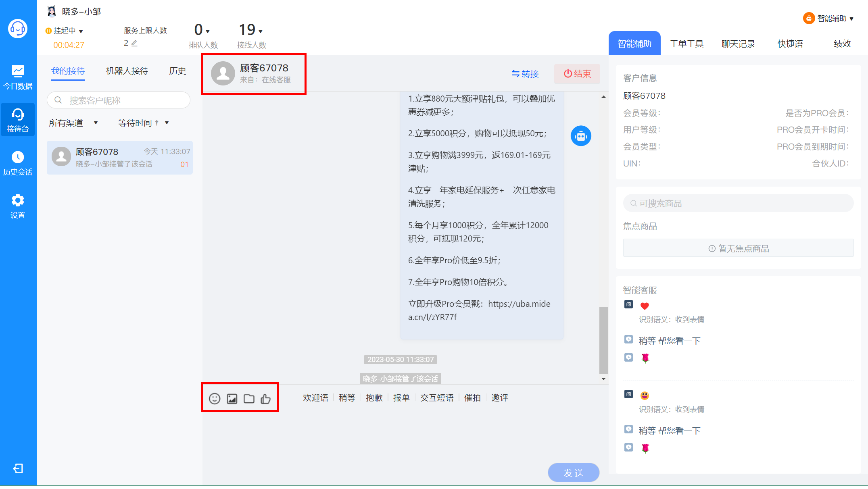
Task: Click 顾客67078 avatar in chat header
Action: pos(223,73)
